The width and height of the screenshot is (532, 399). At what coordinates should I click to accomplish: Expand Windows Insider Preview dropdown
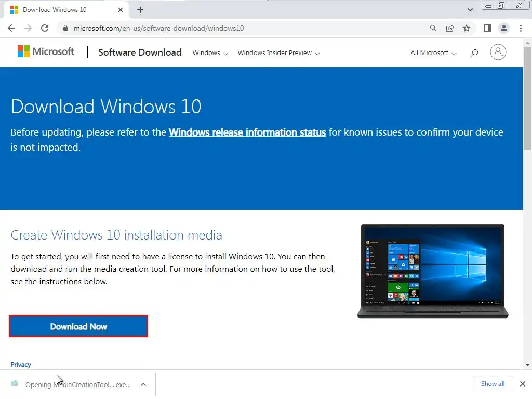(x=278, y=53)
